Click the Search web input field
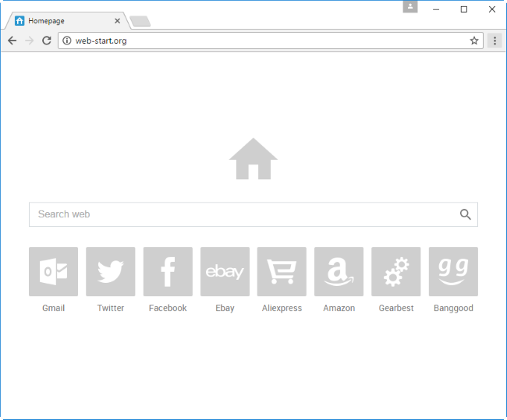The image size is (507, 420). coord(242,214)
